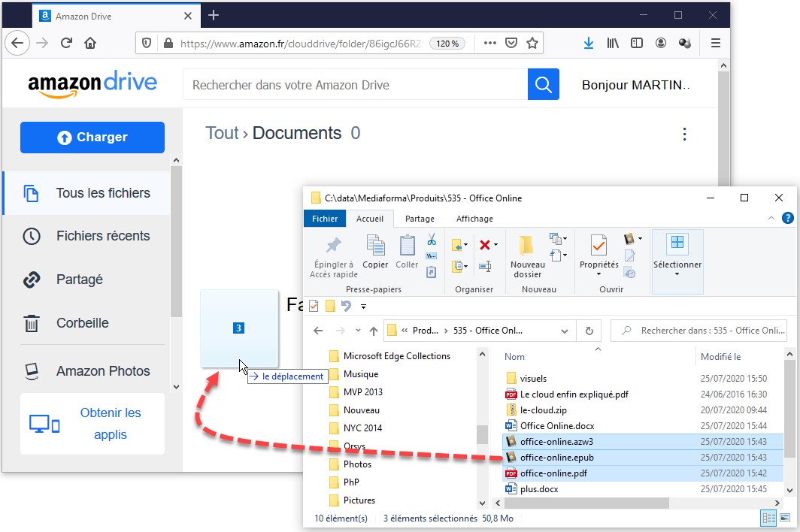Open the Affichage ribbon tab
Screen dimensions: 800x532
474,219
